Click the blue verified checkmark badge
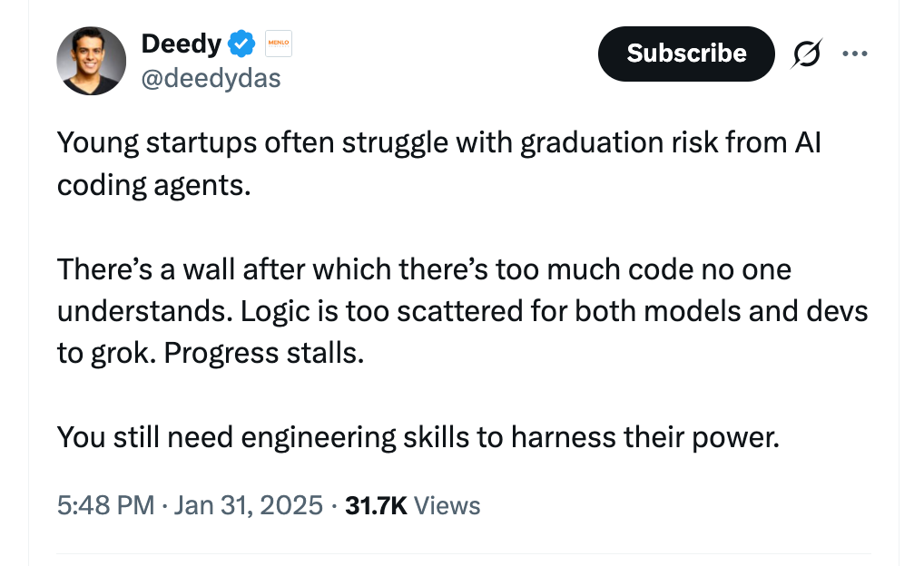 coord(241,43)
